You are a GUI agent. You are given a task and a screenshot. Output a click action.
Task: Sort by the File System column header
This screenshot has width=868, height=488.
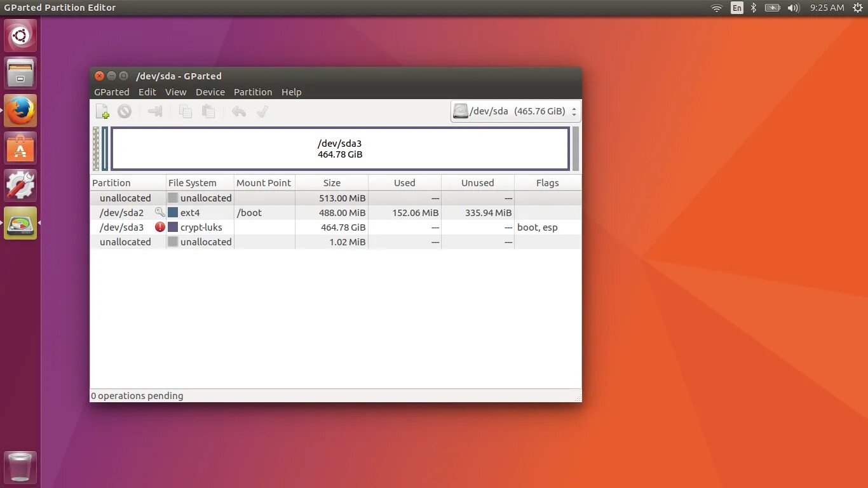pyautogui.click(x=200, y=182)
